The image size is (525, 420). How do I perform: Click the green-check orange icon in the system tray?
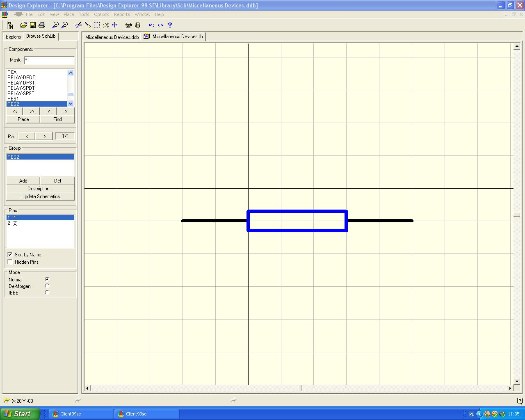pyautogui.click(x=495, y=414)
